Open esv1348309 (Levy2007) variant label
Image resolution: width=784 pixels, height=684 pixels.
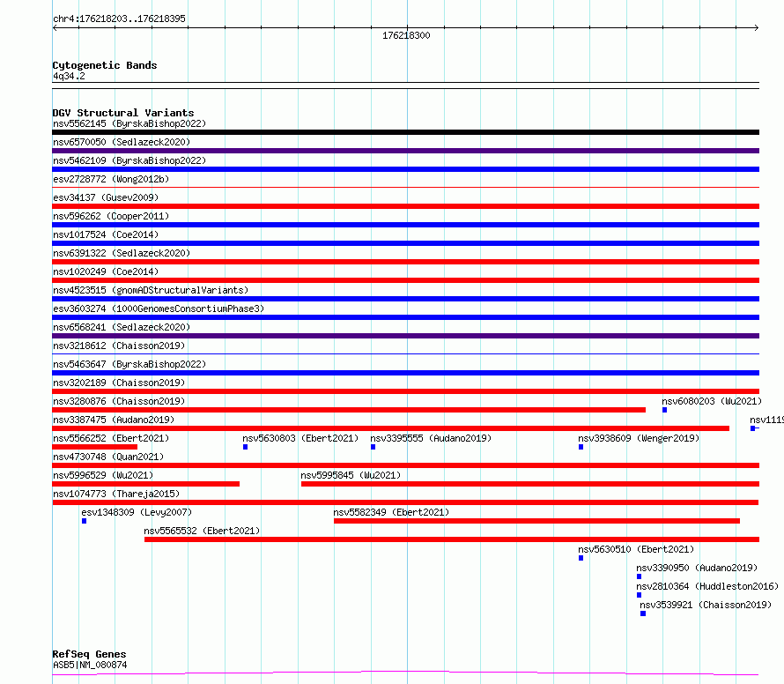point(137,512)
